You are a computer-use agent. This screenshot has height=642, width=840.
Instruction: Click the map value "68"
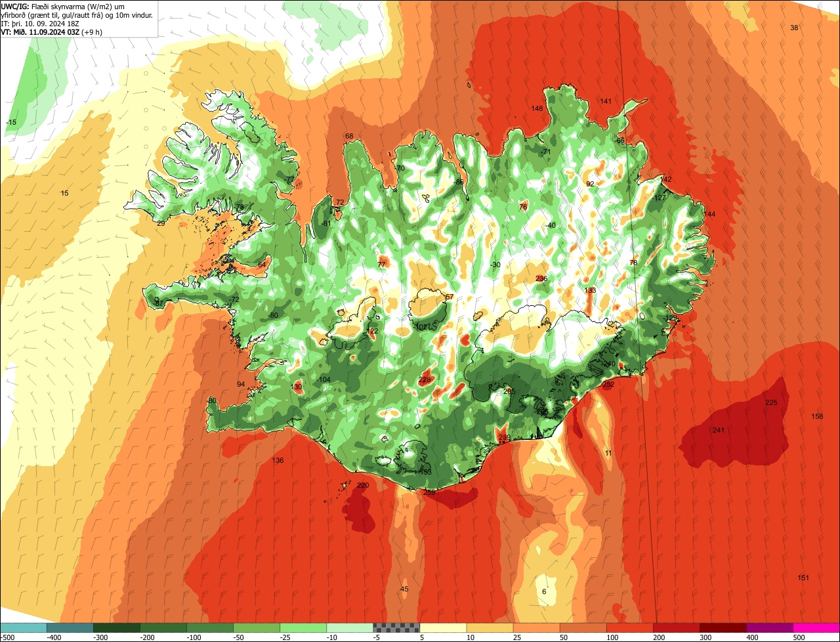tap(349, 137)
